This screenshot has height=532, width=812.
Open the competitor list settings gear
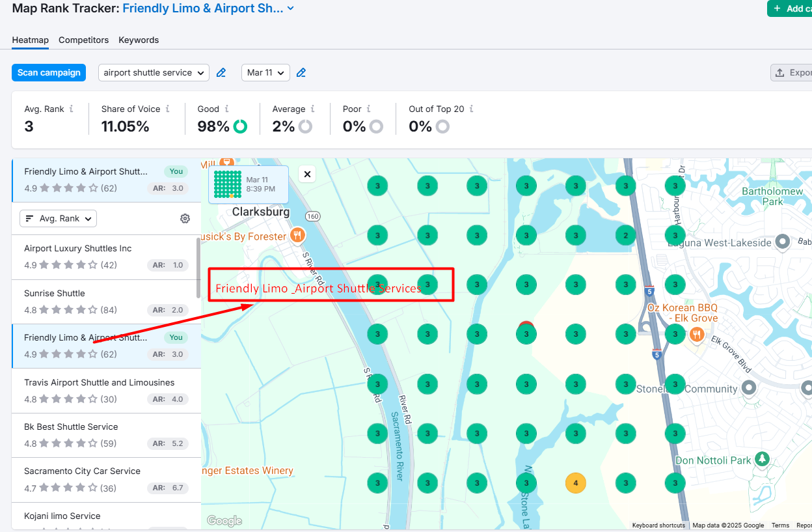[185, 219]
